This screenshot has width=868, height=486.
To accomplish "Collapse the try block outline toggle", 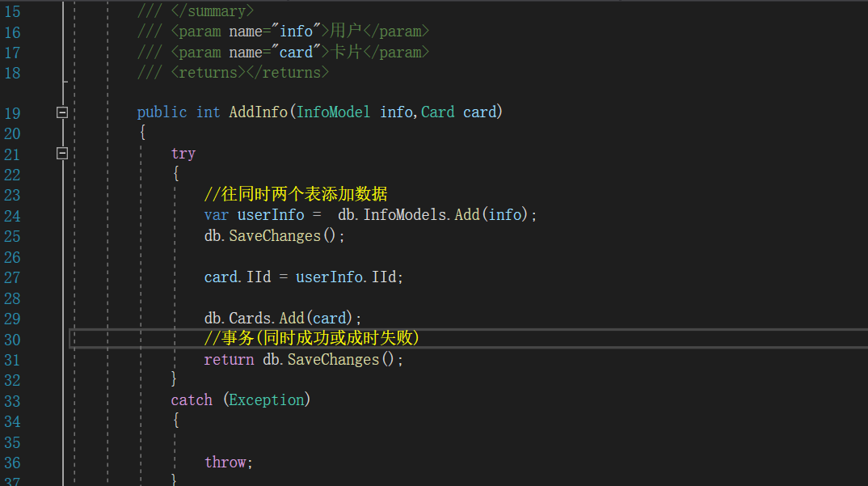I will click(62, 153).
